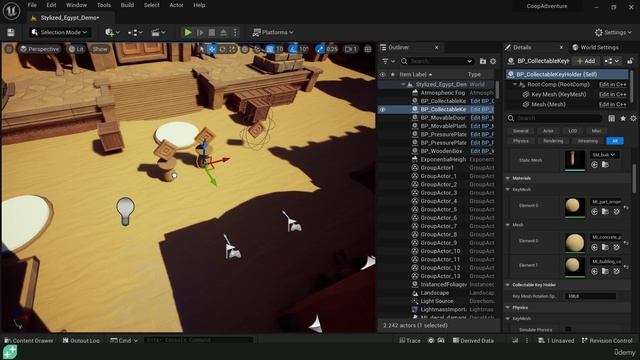Open the Selection Mode dropdown
The image size is (640, 360).
pos(60,32)
